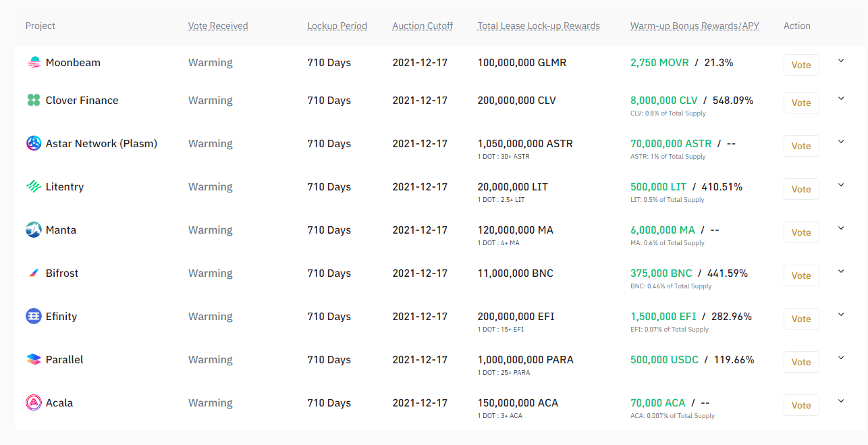Viewport: 868px width, 445px height.
Task: Expand the Acala row details arrow
Action: click(841, 401)
